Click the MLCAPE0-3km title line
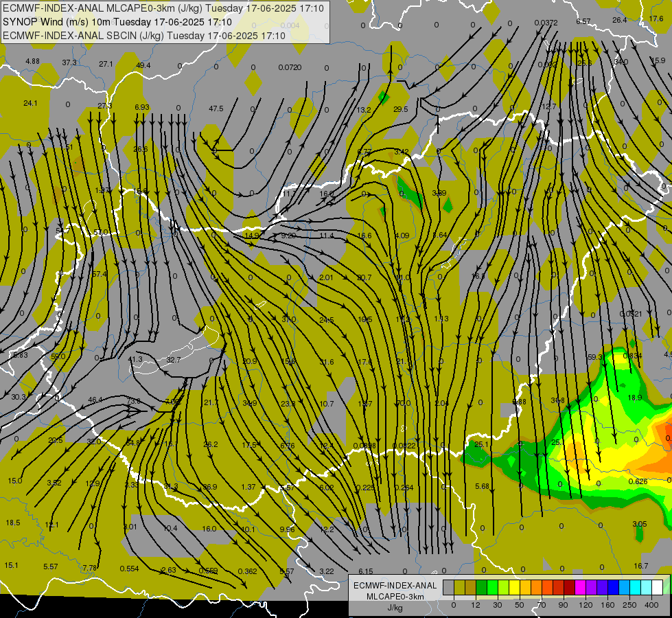 (163, 8)
